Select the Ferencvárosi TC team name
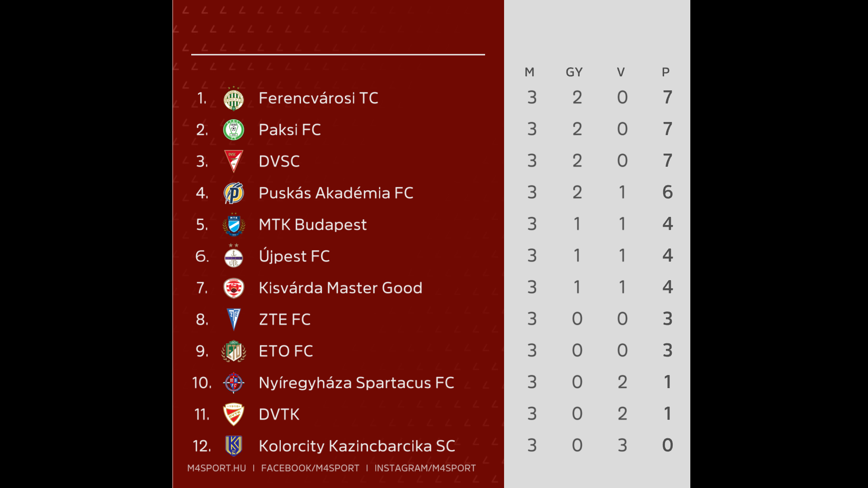Viewport: 868px width, 488px height. (x=318, y=98)
